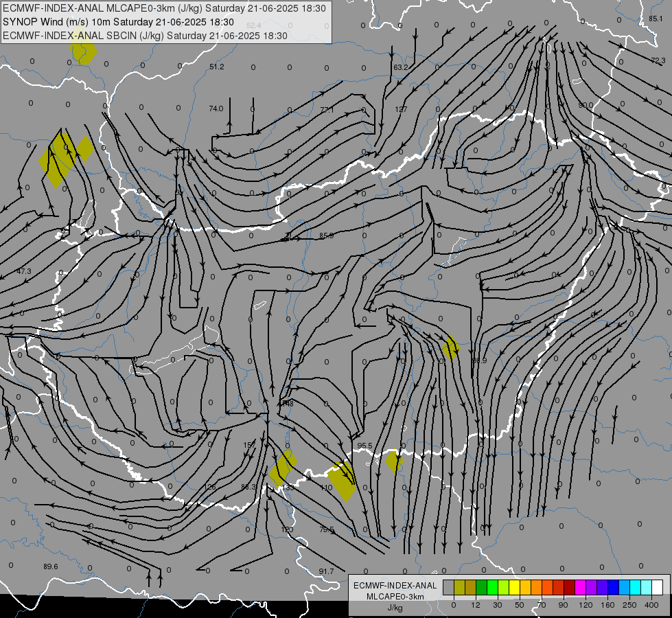Click the map value 72.3
Viewport: 672px width, 618px height.
(658, 60)
